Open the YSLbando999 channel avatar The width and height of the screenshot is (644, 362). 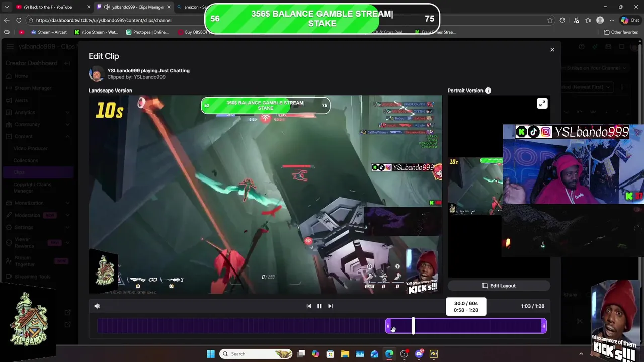(x=97, y=74)
